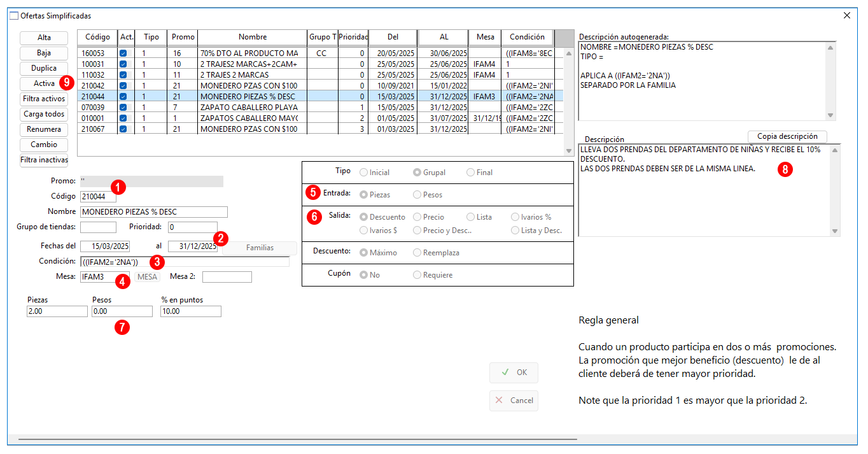Toggle Act. checkbox for row 210044
Image resolution: width=868 pixels, height=454 pixels.
(x=123, y=96)
